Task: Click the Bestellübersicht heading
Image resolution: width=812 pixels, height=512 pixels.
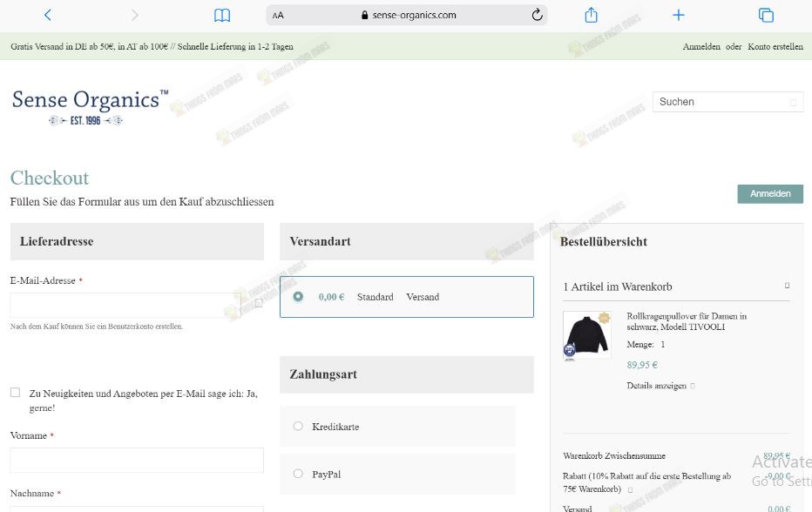Action: click(x=603, y=242)
